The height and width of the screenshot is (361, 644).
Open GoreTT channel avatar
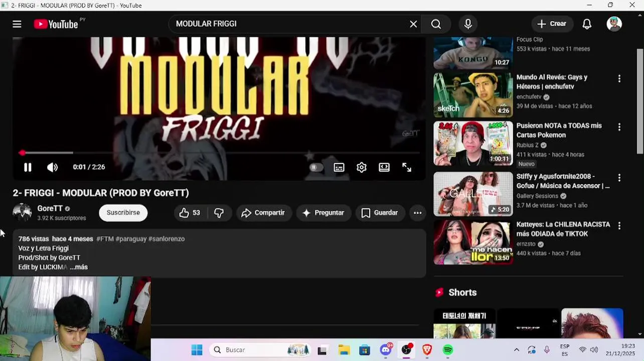[x=22, y=213]
